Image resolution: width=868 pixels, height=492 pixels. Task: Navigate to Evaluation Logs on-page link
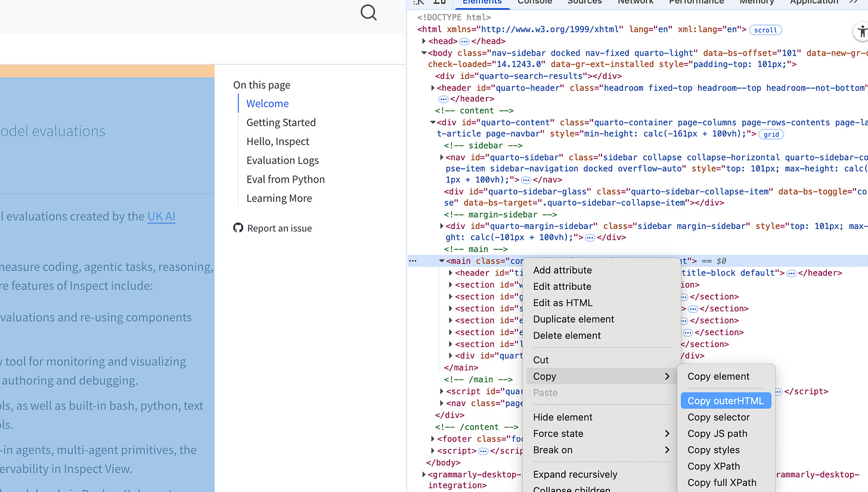click(282, 160)
